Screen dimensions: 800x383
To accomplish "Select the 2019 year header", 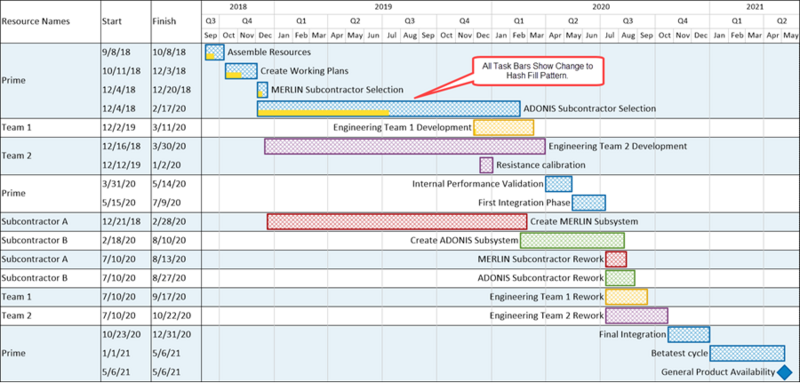I will 383,7.
